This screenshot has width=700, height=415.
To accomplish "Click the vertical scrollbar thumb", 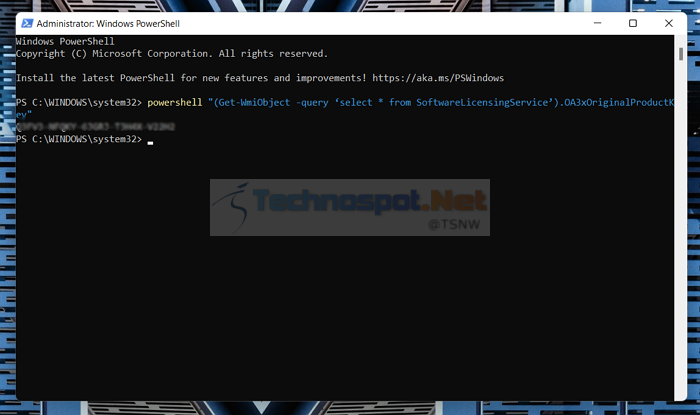I will coord(680,54).
